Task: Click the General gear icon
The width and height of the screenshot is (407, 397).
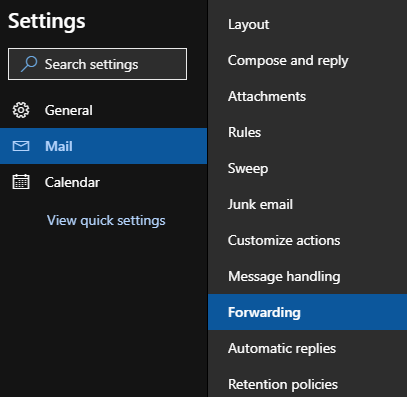Action: pyautogui.click(x=21, y=110)
